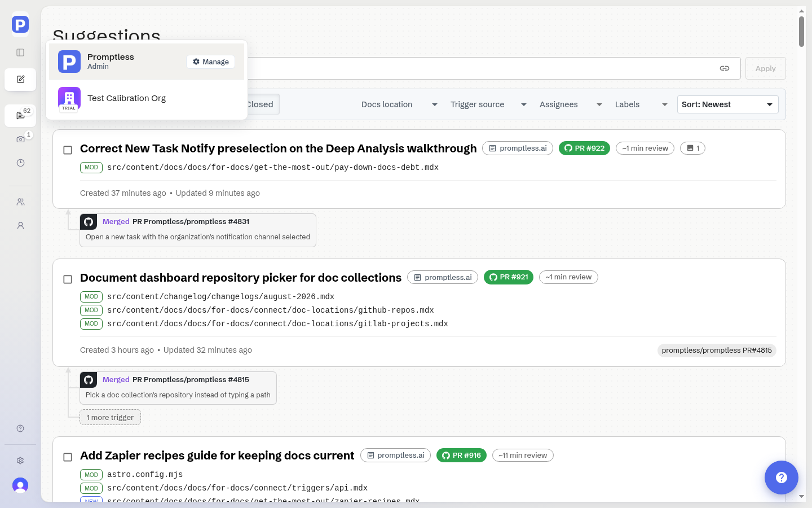The image size is (812, 508).
Task: Open Merged PR Promptless/promptless #4815 trigger
Action: click(x=178, y=388)
